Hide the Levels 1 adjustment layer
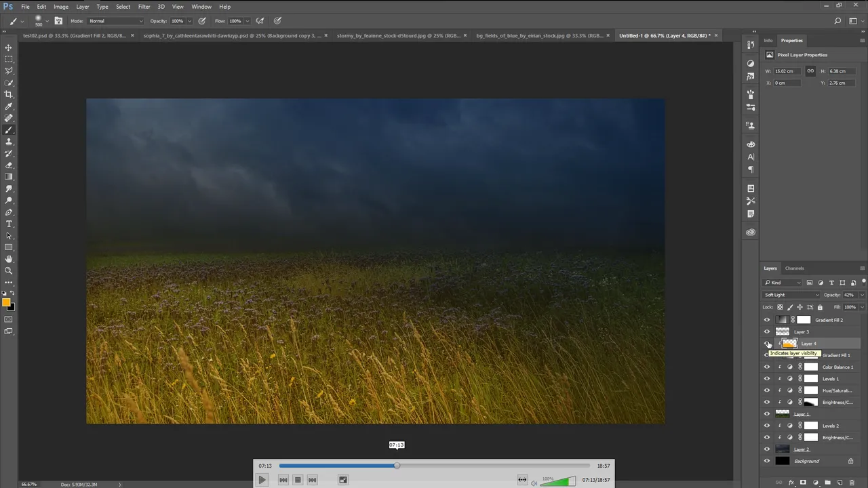868x488 pixels. (767, 379)
